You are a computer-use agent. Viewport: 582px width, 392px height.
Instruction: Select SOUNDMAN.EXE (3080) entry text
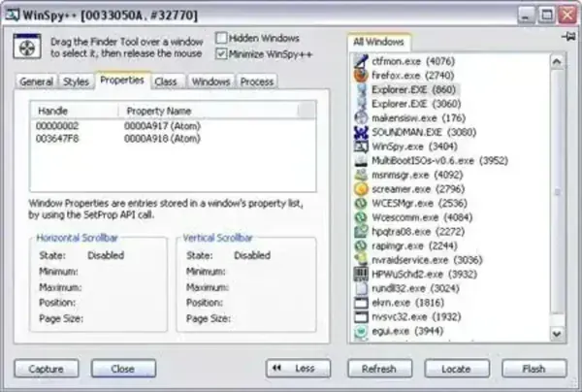424,132
